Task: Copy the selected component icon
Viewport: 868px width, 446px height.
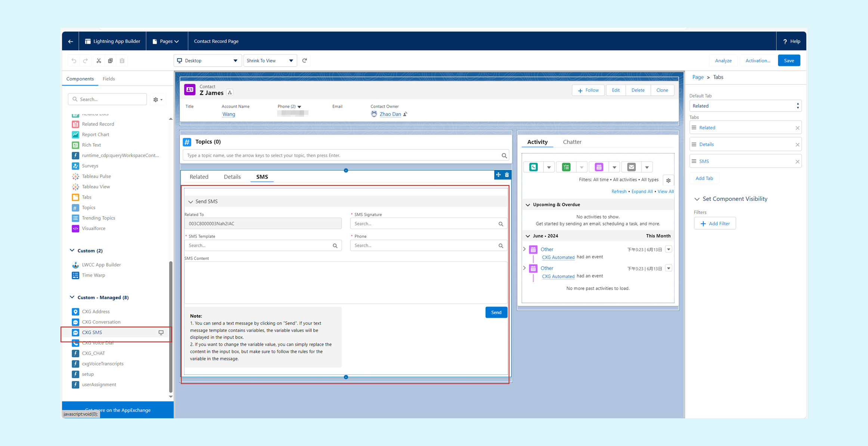Action: (110, 61)
